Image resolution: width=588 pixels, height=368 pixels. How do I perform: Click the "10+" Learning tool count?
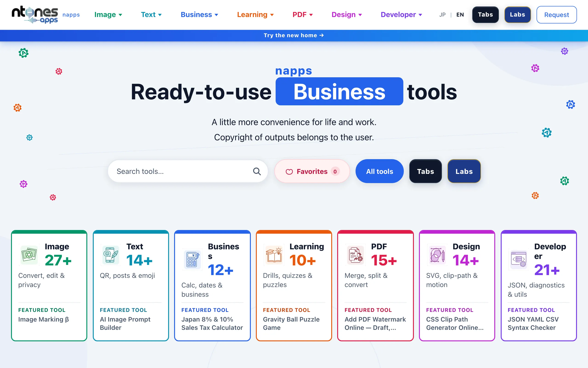click(x=302, y=260)
